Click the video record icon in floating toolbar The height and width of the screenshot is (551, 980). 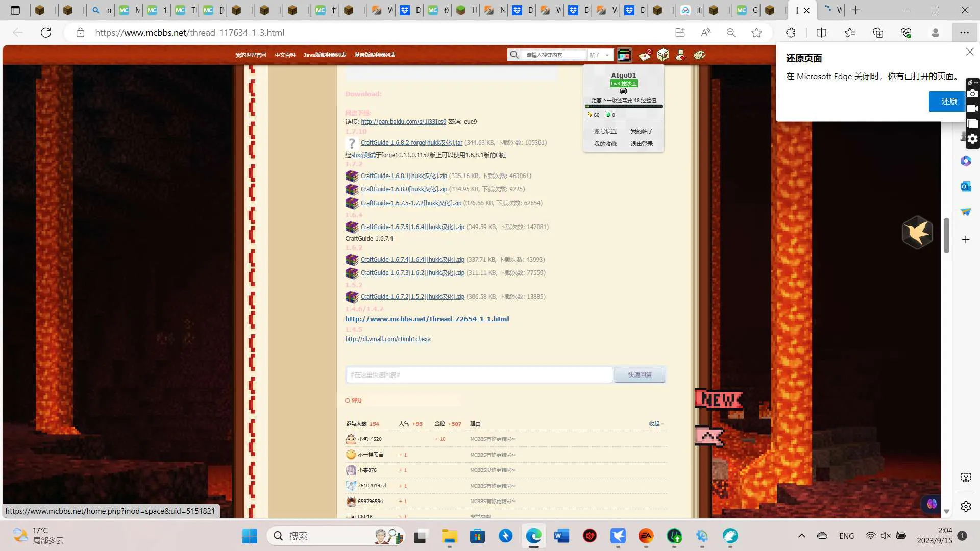tap(973, 109)
